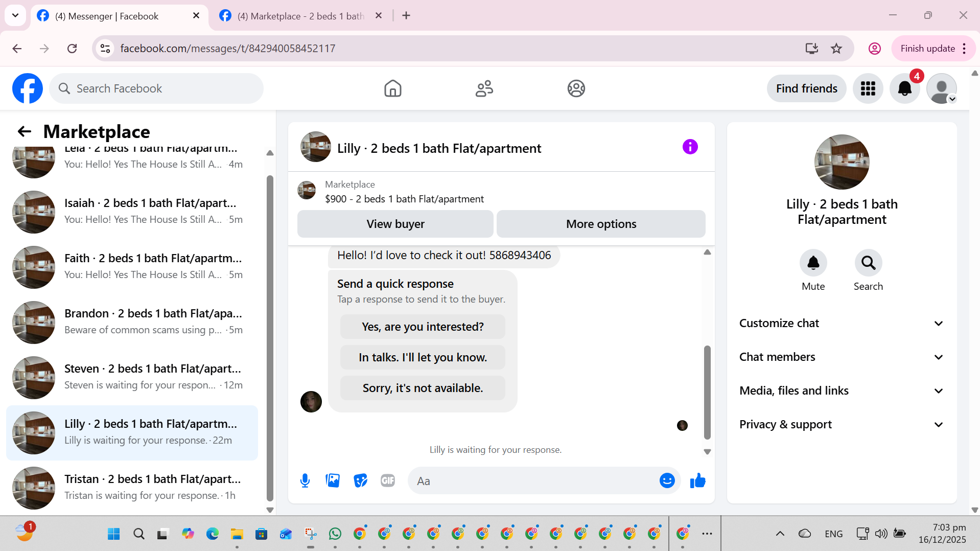Open Microsoft Edge from the taskbar
Image resolution: width=980 pixels, height=551 pixels.
(x=212, y=534)
